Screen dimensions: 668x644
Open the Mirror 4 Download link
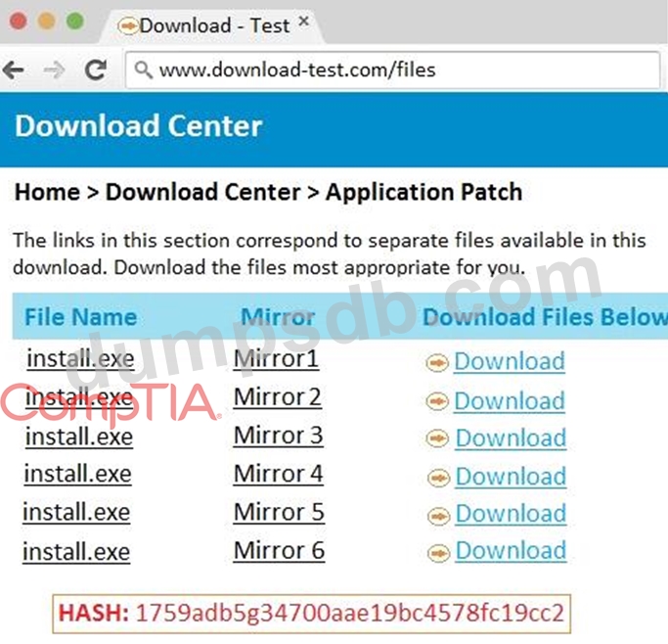pyautogui.click(x=510, y=477)
